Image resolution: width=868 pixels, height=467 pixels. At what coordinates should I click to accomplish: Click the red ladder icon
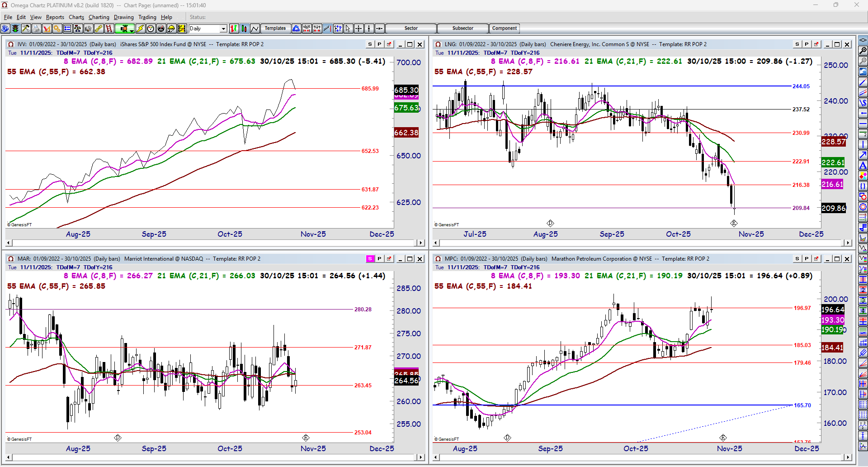(x=109, y=29)
